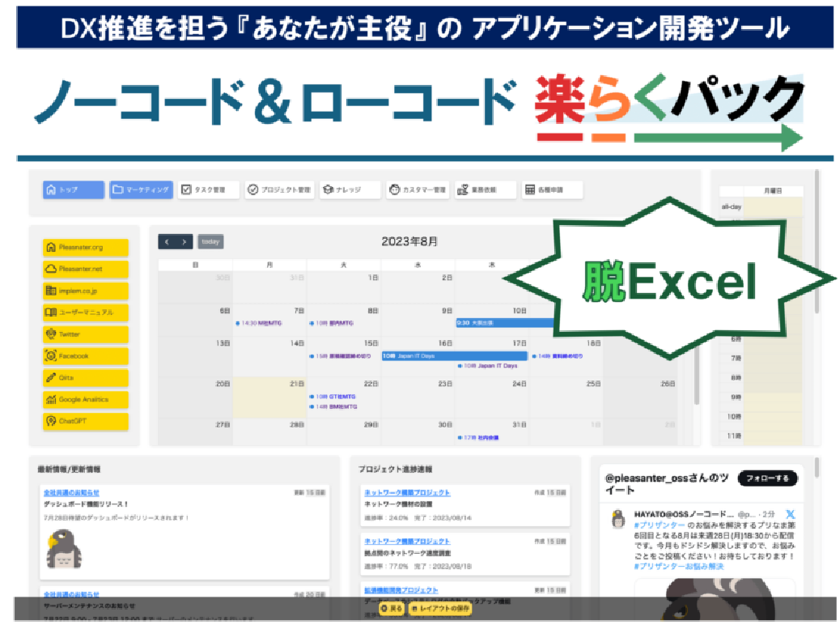Open the 14時 BM社MTG event

(333, 407)
